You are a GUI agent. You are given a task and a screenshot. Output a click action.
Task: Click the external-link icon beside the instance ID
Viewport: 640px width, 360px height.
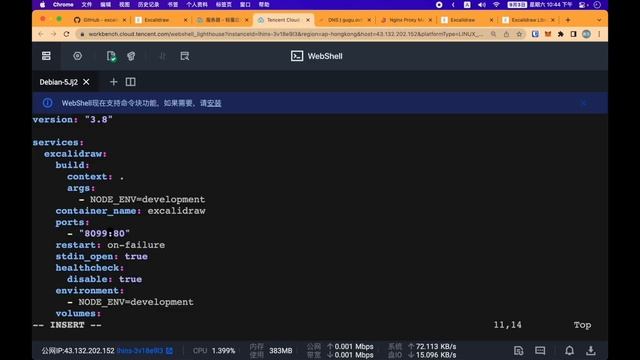pyautogui.click(x=169, y=351)
